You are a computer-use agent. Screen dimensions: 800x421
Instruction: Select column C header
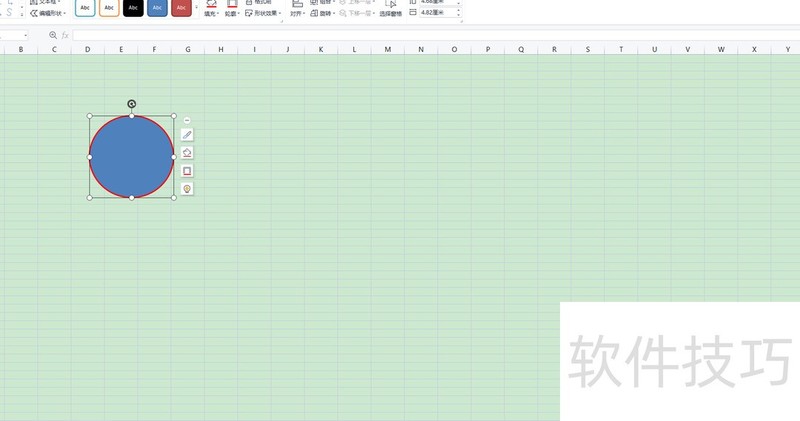click(54, 49)
